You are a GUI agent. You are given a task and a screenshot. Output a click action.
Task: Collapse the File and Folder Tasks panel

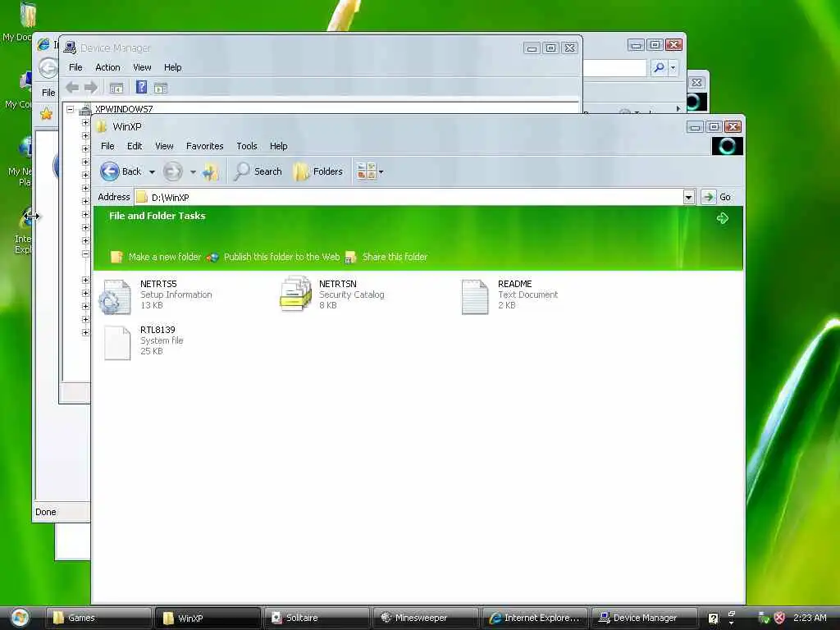pyautogui.click(x=722, y=217)
